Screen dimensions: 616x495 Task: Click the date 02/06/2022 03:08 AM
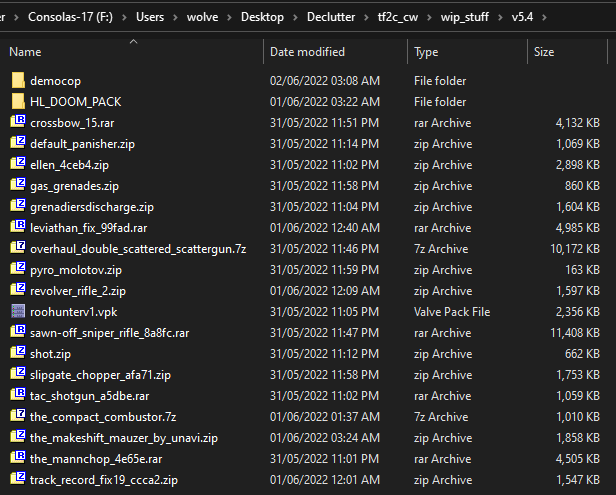[325, 81]
